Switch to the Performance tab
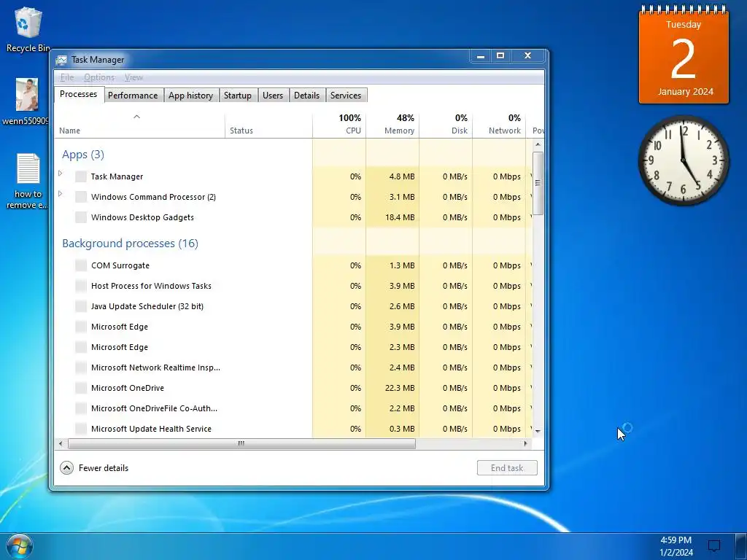 [133, 96]
